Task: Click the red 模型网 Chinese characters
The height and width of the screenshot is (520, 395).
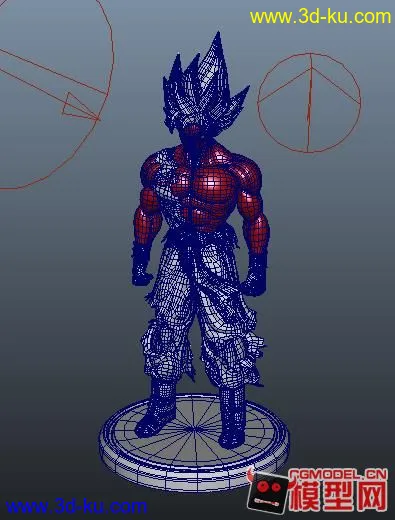Action: [x=339, y=497]
